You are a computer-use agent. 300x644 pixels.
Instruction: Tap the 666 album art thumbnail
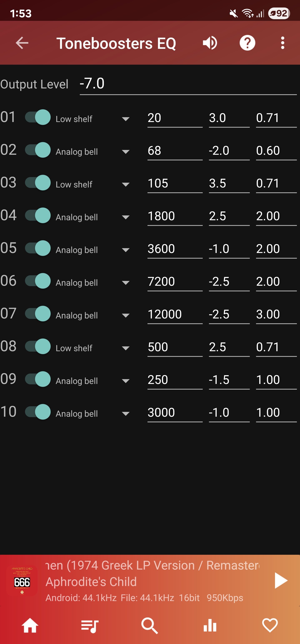coord(22,581)
